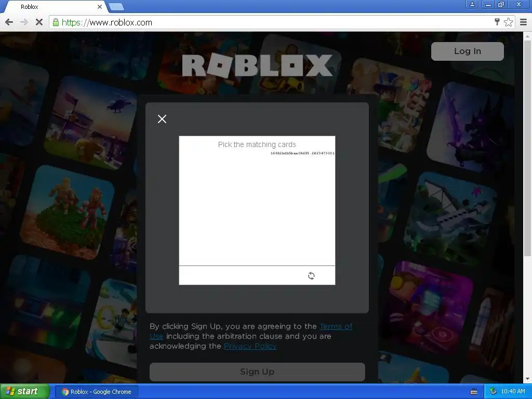Restore down the Chrome window

click(x=501, y=4)
